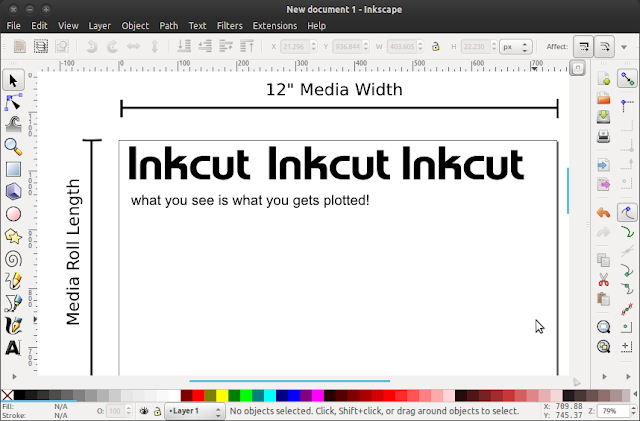Screen dimensions: 640x421
Task: Open the palette menu arrow
Action: 635,394
